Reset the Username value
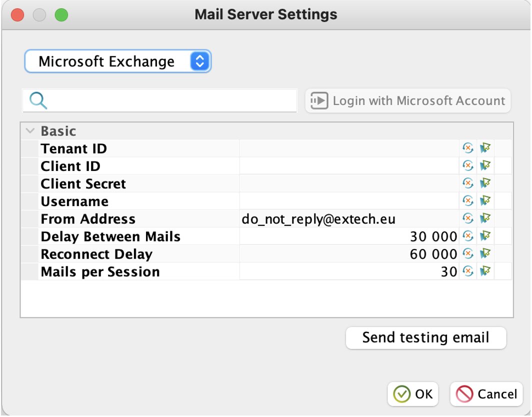This screenshot has height=417, width=532. click(x=468, y=201)
